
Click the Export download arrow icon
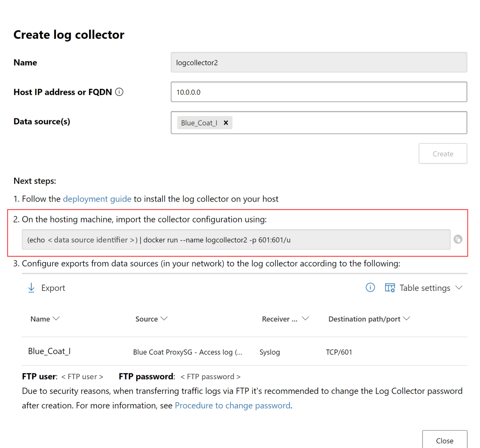coord(31,288)
